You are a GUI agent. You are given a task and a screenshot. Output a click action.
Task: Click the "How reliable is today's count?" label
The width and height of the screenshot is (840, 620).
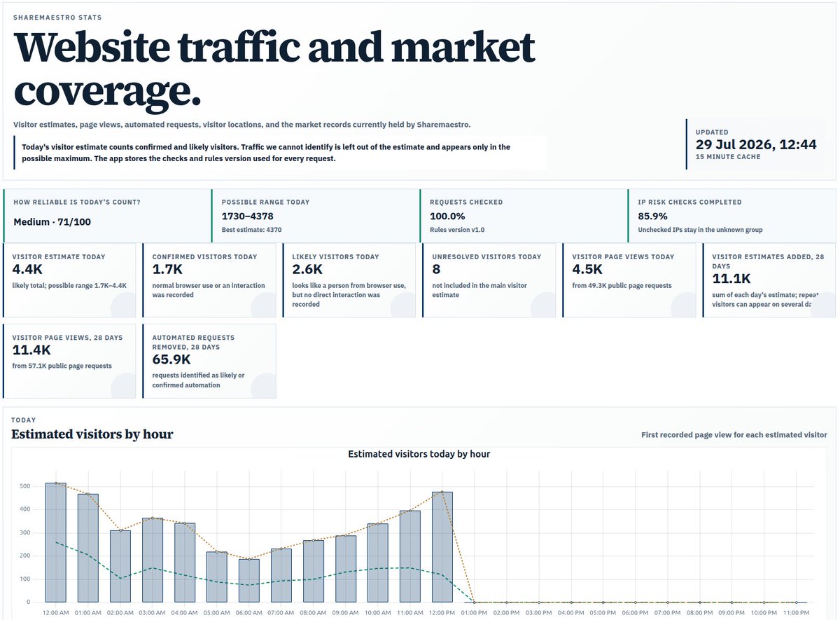(77, 202)
